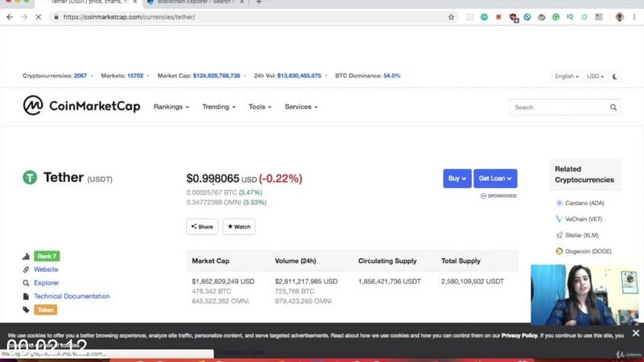644x362 pixels.
Task: Go back with the browser back arrow
Action: point(10,17)
